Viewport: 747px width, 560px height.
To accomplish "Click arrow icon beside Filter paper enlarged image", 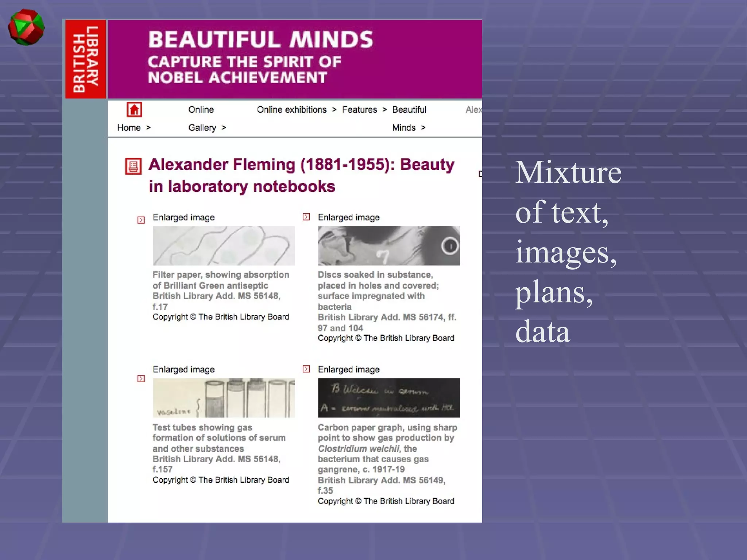I will (x=141, y=220).
